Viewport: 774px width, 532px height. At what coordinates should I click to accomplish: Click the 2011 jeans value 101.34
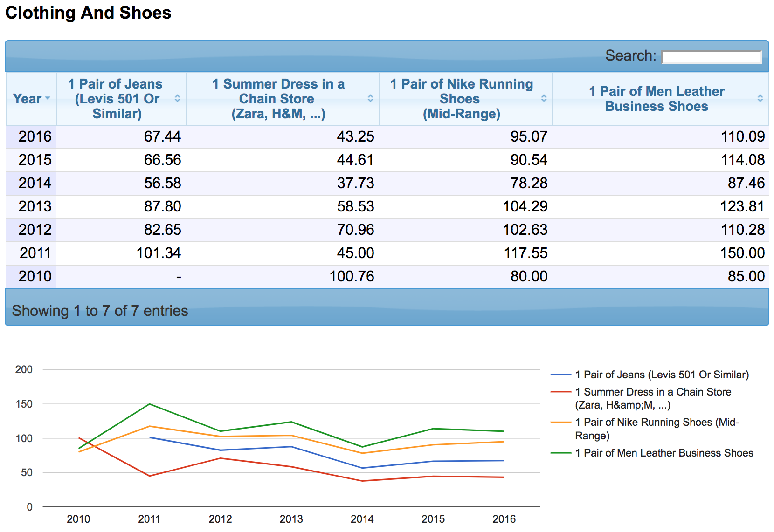[159, 253]
